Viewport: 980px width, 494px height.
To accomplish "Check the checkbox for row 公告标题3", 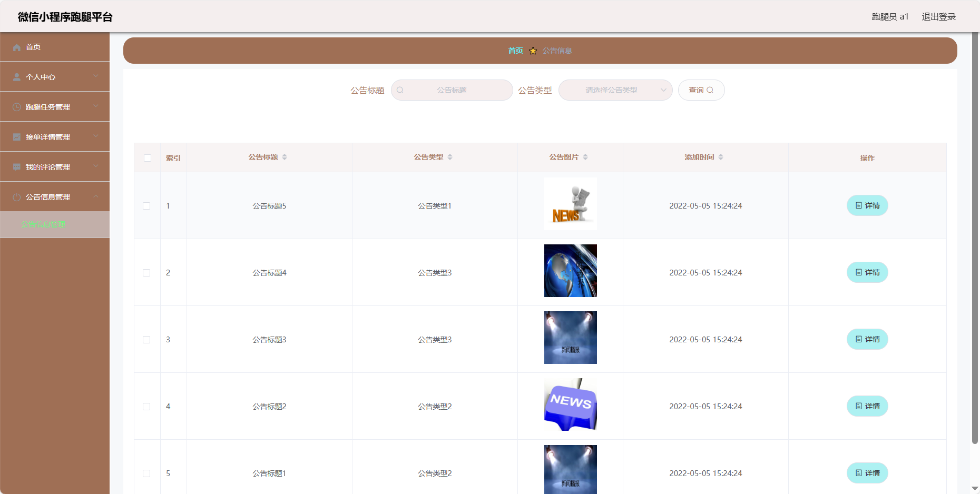I will [146, 340].
